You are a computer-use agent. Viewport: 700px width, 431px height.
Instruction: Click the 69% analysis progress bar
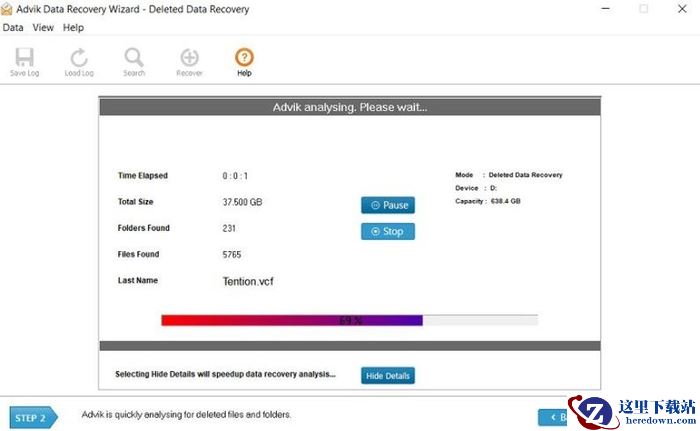point(350,320)
